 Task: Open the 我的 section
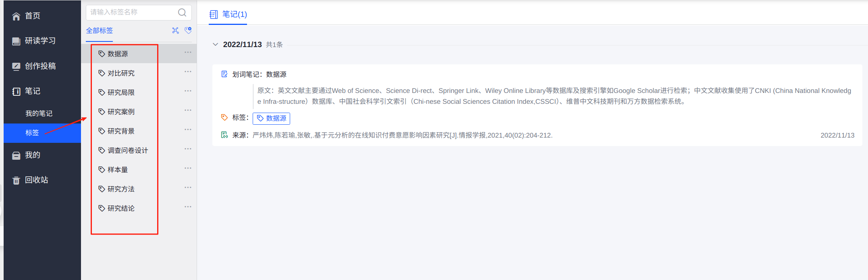[32, 155]
